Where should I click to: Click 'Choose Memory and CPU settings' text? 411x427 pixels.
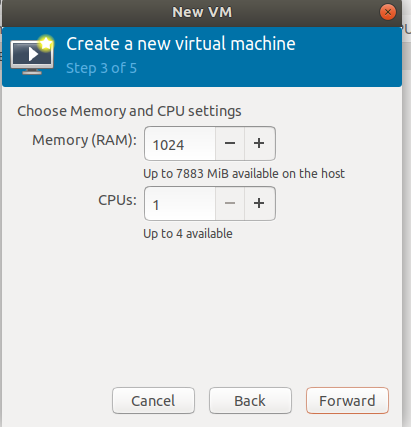[129, 111]
